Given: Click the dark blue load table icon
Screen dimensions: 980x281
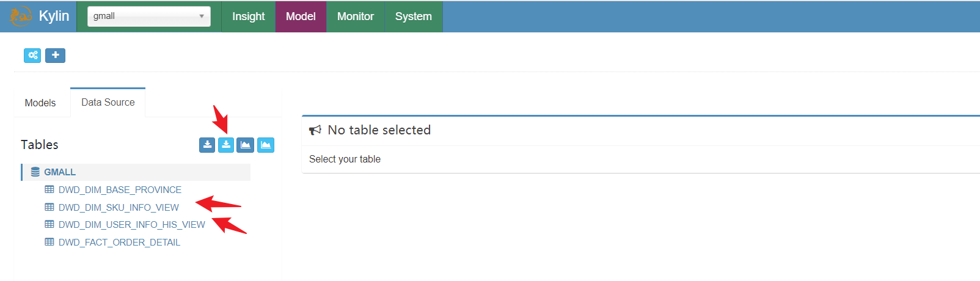Looking at the screenshot, I should 207,145.
